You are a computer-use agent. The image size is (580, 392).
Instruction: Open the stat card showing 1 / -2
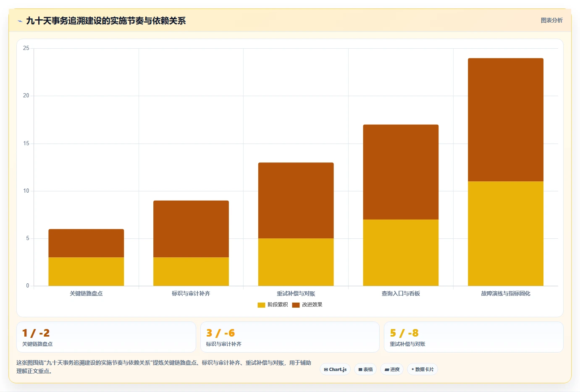click(x=106, y=337)
